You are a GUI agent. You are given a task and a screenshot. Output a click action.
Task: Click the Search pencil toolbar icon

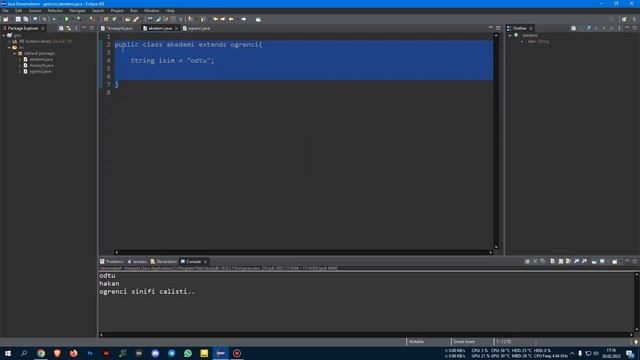tap(136, 19)
